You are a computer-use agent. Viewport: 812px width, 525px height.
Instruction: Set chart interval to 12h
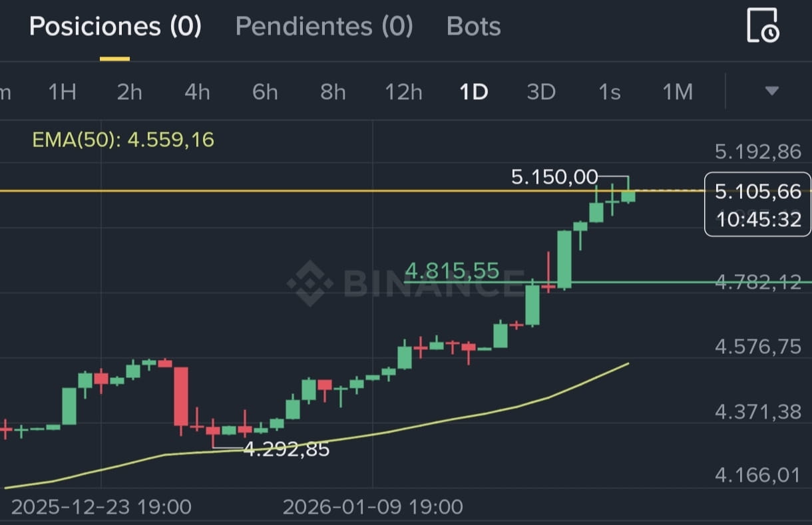tap(403, 92)
